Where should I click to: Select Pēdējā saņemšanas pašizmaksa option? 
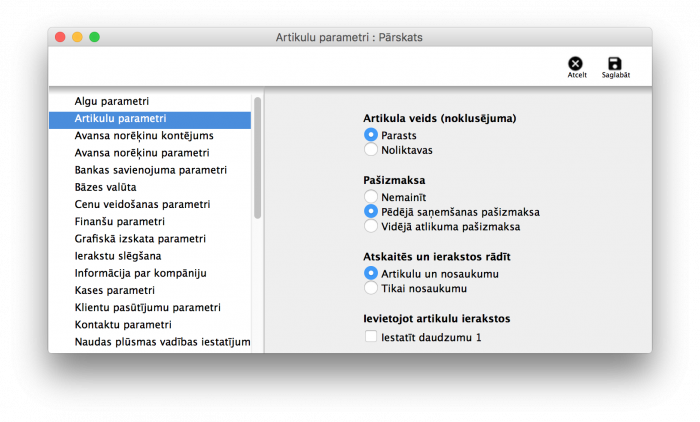pyautogui.click(x=371, y=211)
